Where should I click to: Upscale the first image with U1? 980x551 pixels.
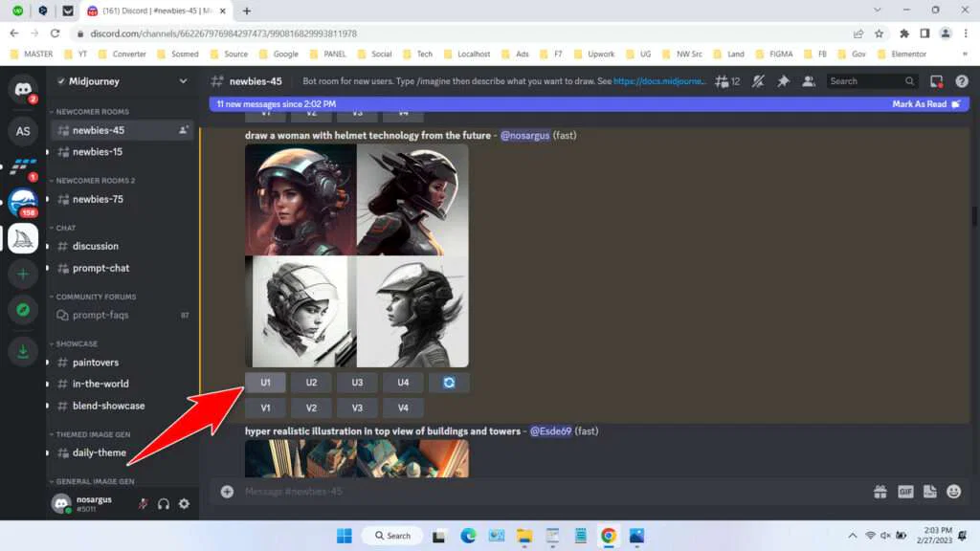click(x=265, y=382)
